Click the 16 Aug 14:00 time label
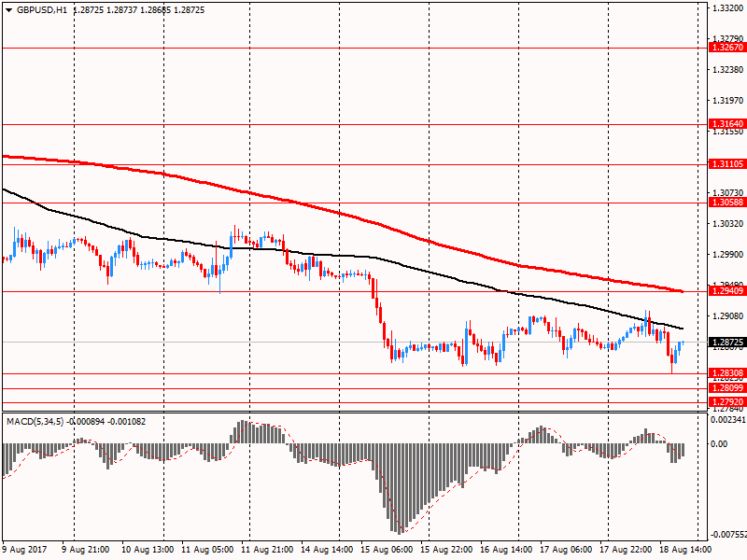Image resolution: width=747 pixels, height=560 pixels. click(506, 550)
